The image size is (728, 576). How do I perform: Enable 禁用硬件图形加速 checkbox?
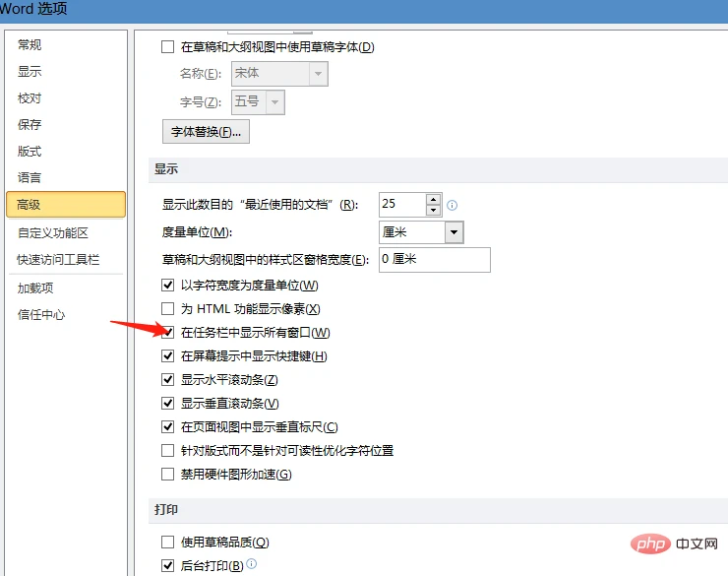point(167,475)
